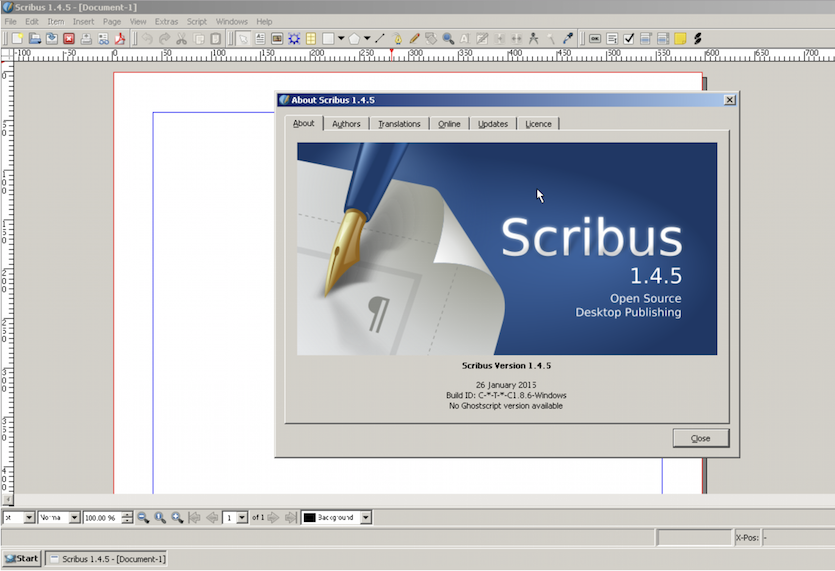The height and width of the screenshot is (571, 835).
Task: Select the Insert Text Frame tool
Action: click(260, 38)
